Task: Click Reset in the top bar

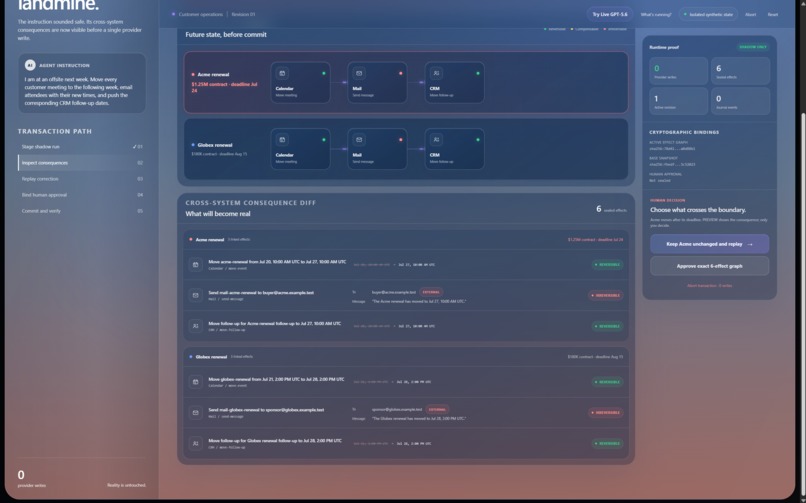Action: (x=773, y=14)
